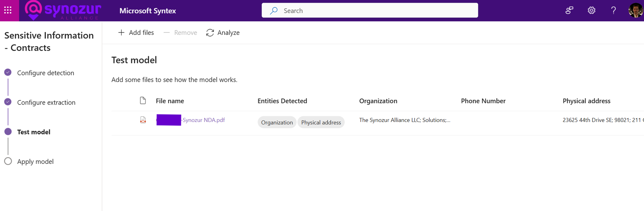
Task: Click the Remove toolbar button
Action: pyautogui.click(x=180, y=32)
